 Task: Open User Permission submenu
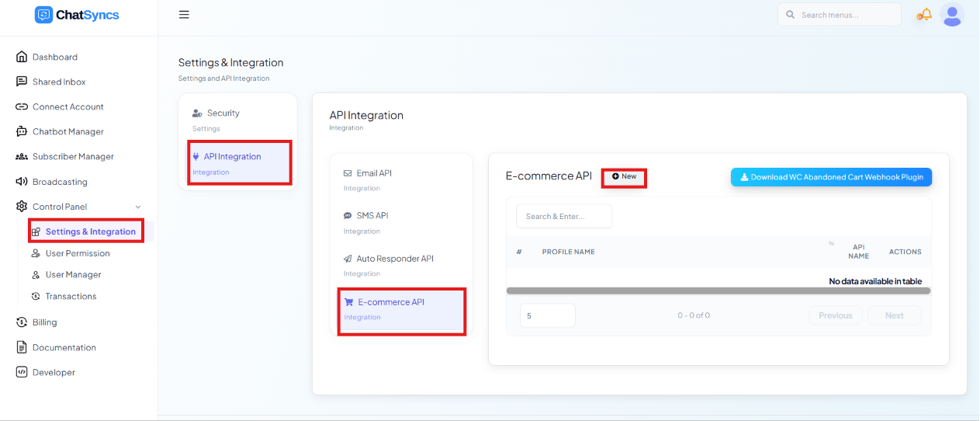[78, 253]
